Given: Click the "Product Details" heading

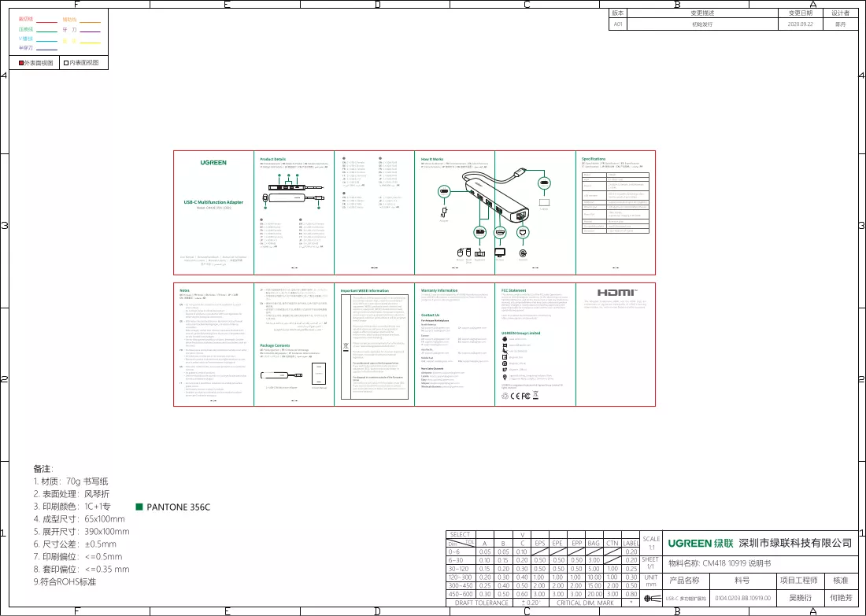Looking at the screenshot, I should [273, 159].
